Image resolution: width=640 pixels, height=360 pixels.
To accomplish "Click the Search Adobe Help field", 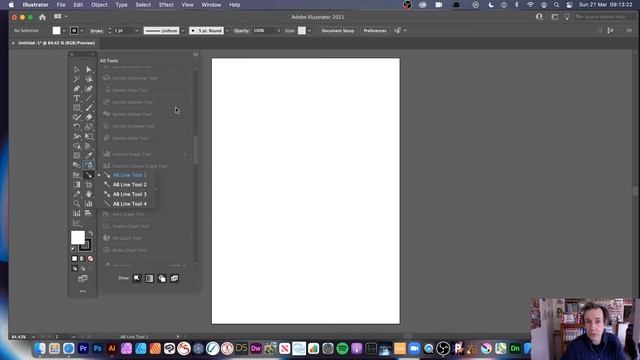I will pyautogui.click(x=606, y=17).
